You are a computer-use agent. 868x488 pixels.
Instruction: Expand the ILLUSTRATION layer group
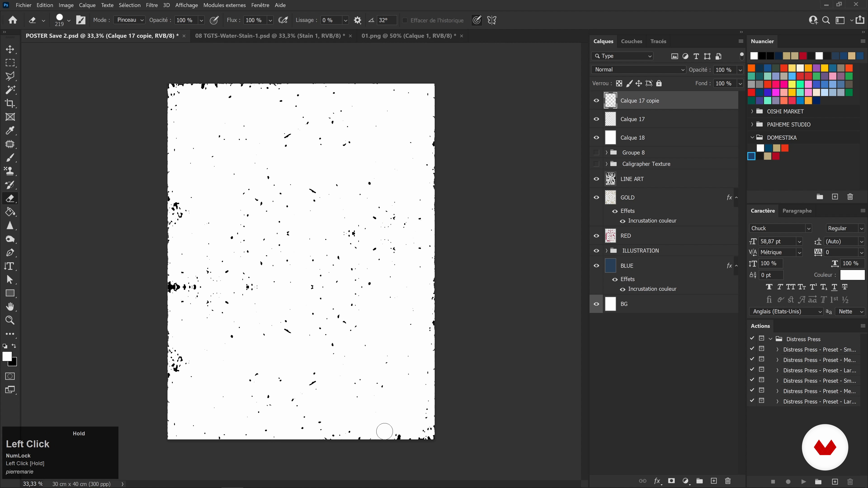pyautogui.click(x=606, y=251)
